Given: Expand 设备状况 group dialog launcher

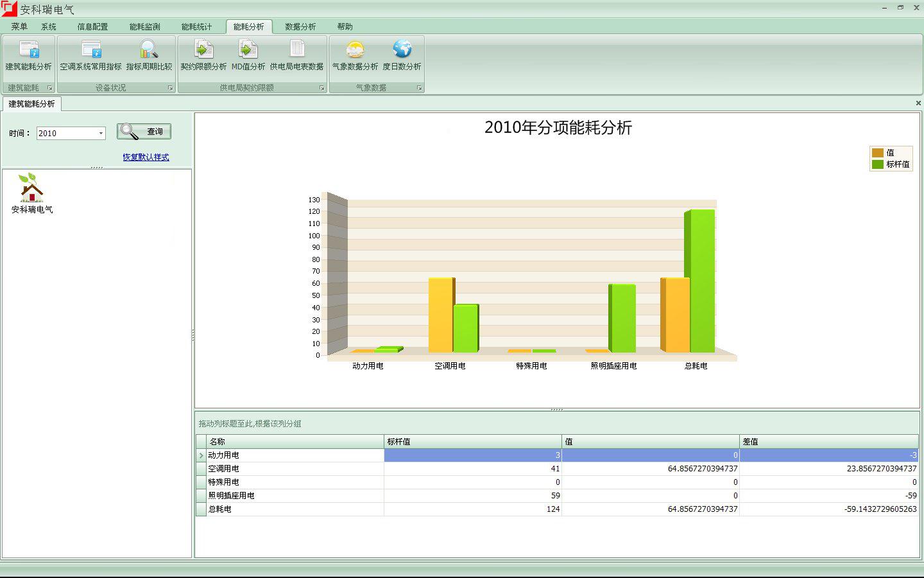Looking at the screenshot, I should (170, 88).
